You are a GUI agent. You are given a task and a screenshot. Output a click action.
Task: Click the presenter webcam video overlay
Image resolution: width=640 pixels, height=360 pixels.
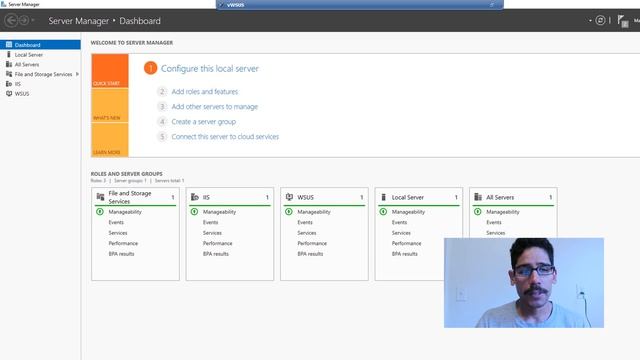click(524, 282)
